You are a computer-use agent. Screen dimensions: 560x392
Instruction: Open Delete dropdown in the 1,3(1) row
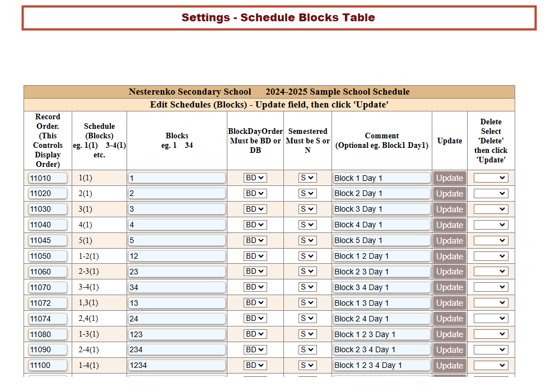coord(491,303)
